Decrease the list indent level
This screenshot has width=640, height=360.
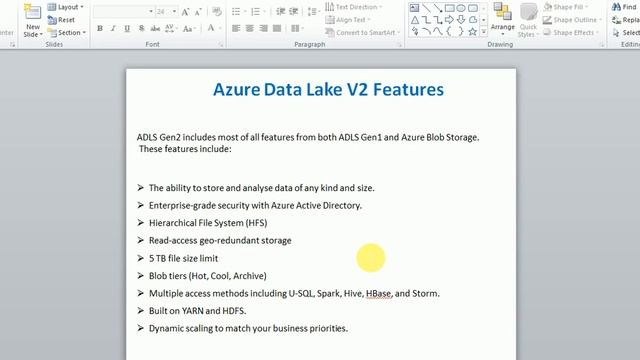(x=280, y=11)
